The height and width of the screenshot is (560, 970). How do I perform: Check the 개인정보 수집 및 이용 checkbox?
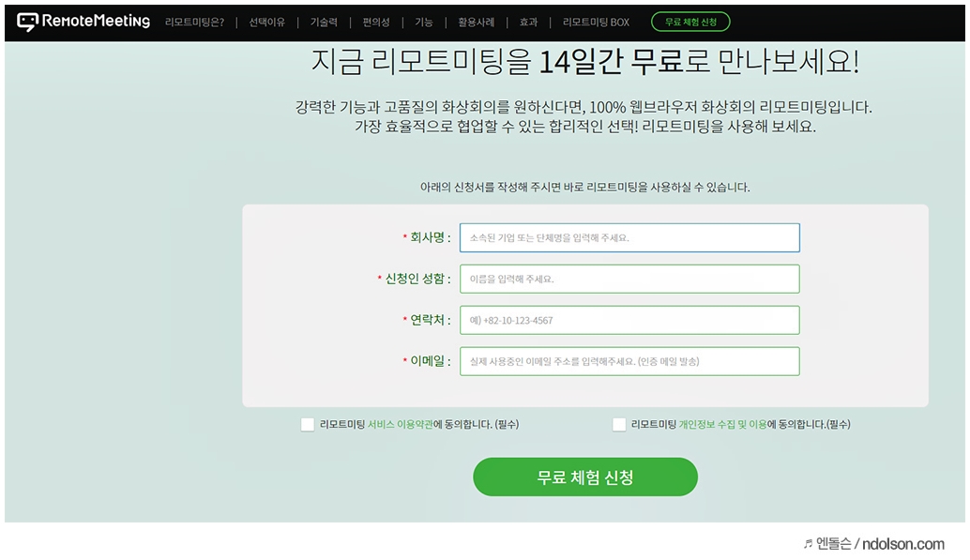[x=618, y=425]
